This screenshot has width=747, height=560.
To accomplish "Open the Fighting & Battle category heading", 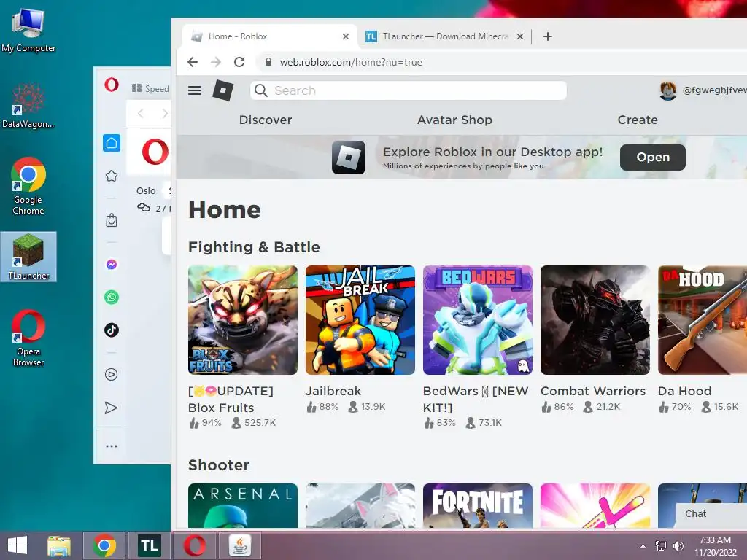I will 254,247.
